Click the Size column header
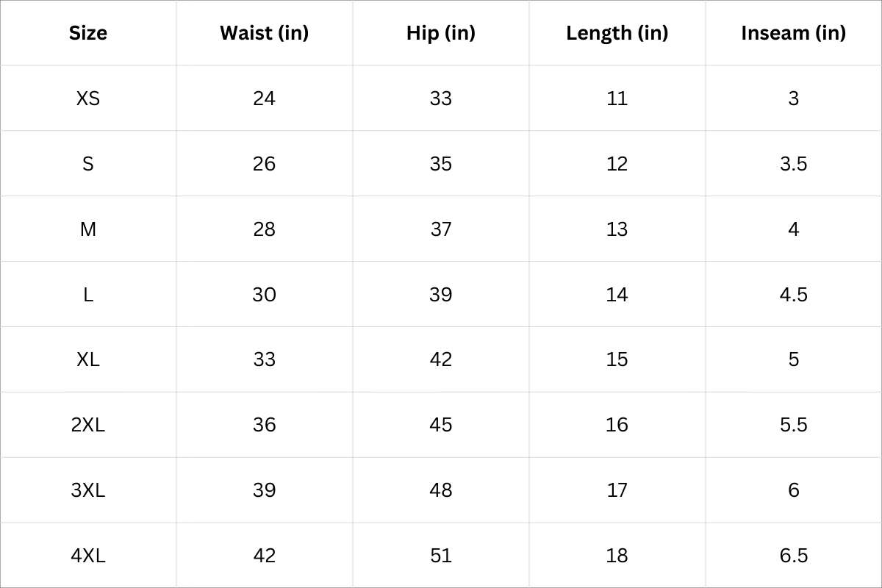The width and height of the screenshot is (882, 588). coord(88,33)
